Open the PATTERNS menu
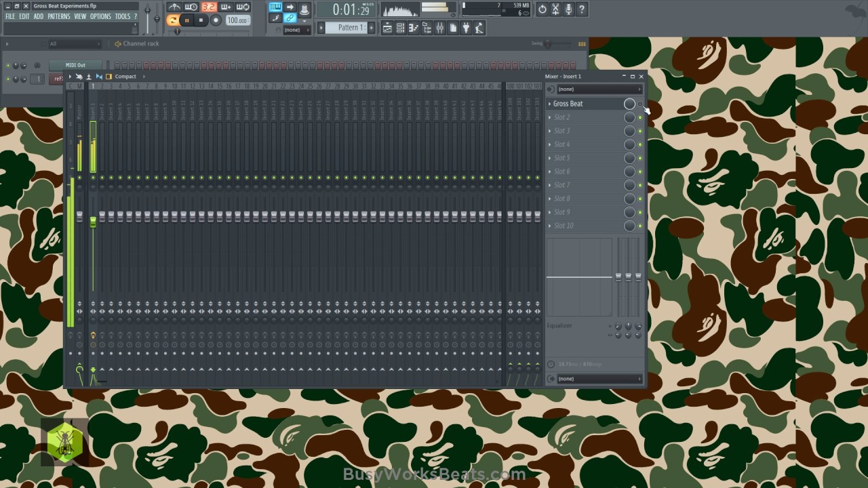868x488 pixels. point(58,17)
